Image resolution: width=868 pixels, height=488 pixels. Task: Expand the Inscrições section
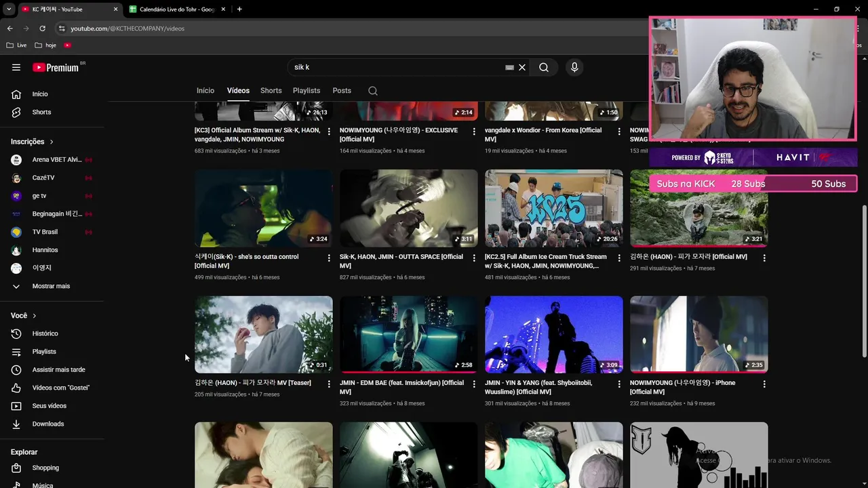[x=32, y=142]
